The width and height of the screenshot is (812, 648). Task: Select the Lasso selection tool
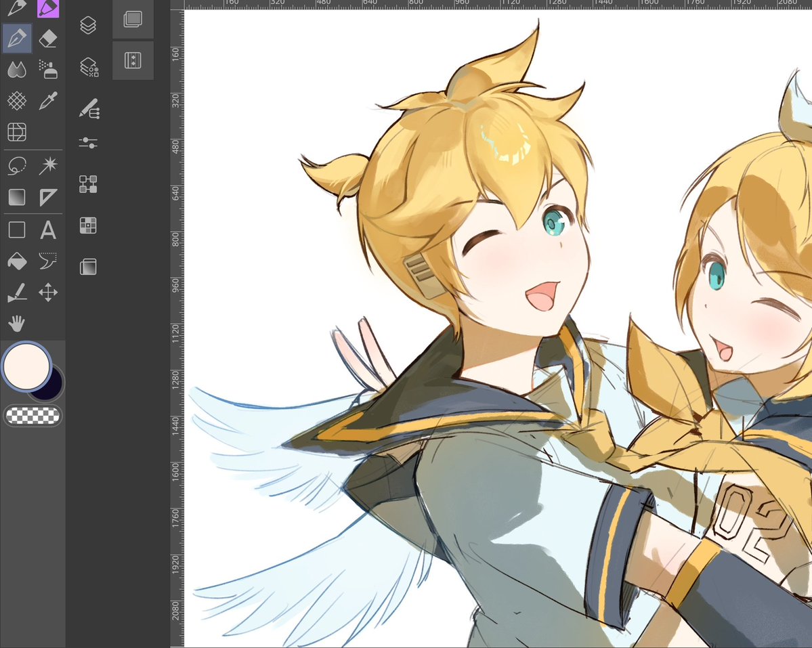17,166
